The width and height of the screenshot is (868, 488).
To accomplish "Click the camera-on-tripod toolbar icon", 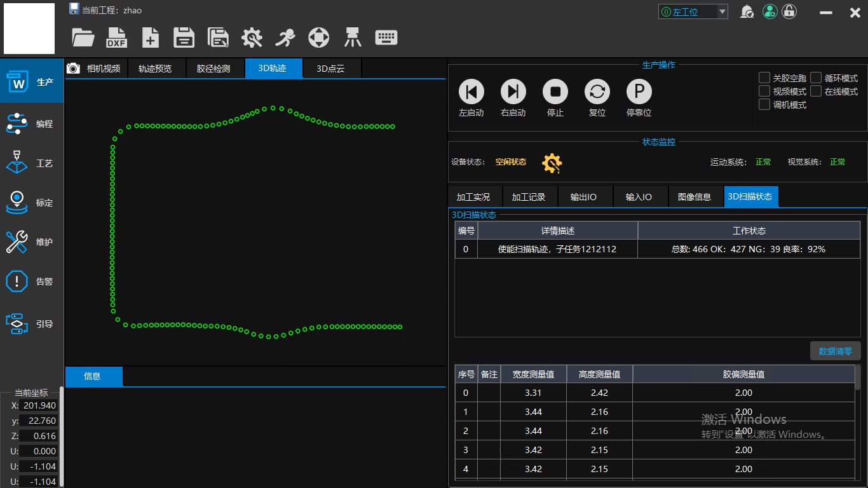I will 353,37.
